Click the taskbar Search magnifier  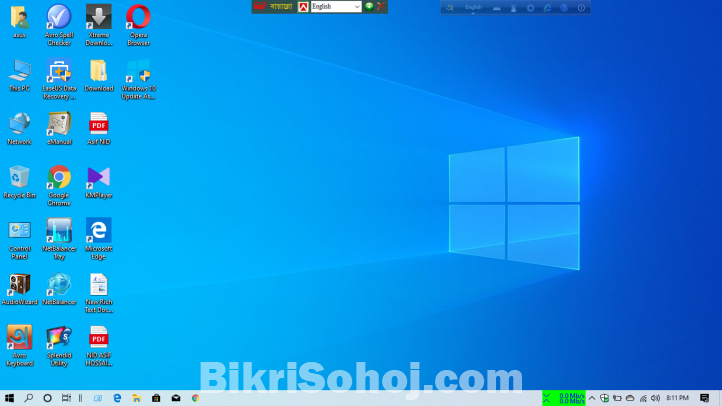(28, 398)
